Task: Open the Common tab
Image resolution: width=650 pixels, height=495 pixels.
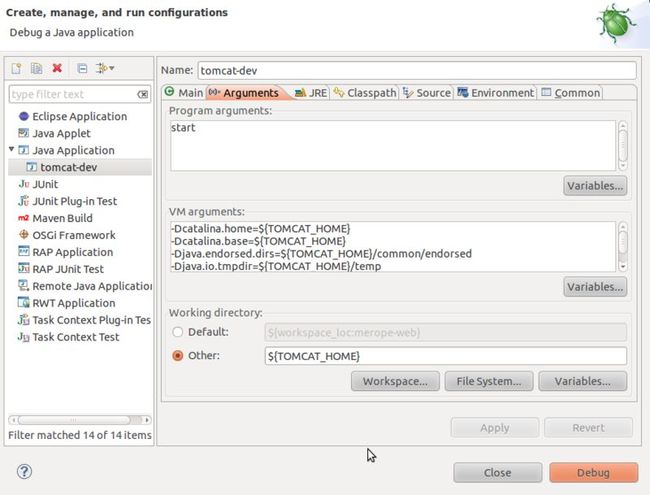Action: tap(571, 92)
